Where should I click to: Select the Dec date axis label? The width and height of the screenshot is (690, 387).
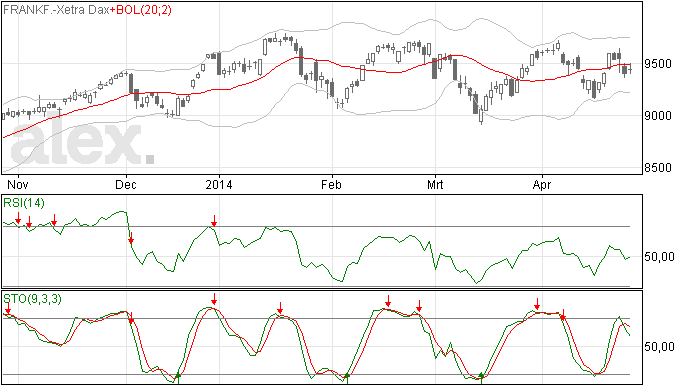126,184
